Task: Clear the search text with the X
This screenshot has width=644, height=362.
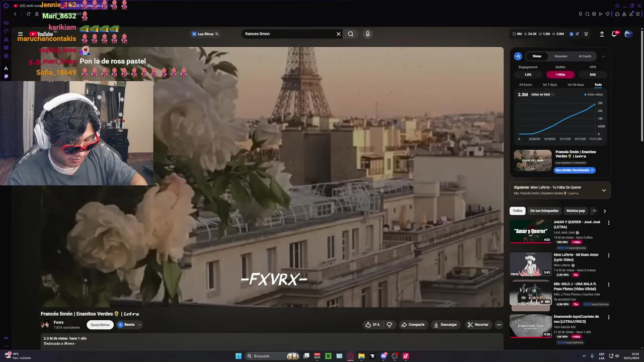Action: point(339,34)
